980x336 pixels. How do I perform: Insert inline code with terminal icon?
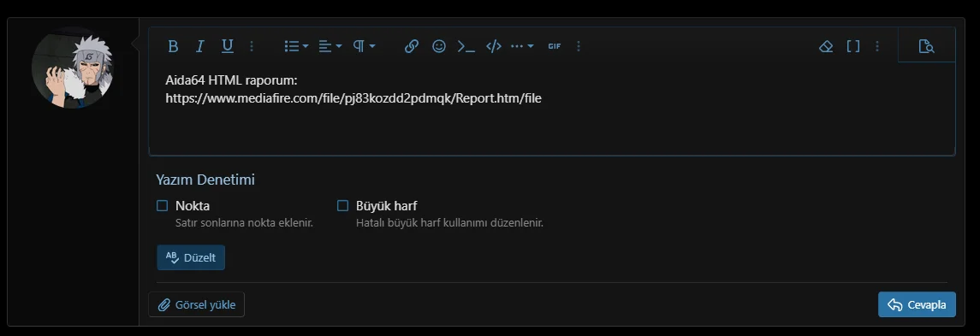pos(466,46)
